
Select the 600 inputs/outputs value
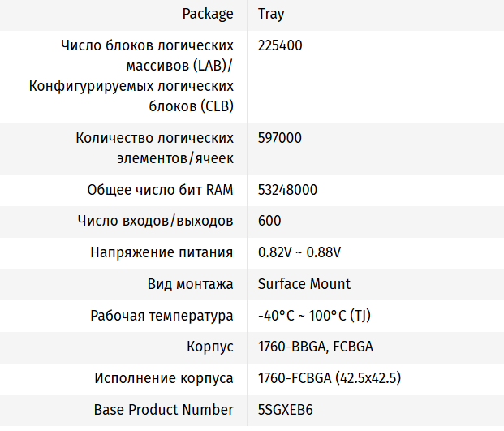(269, 221)
